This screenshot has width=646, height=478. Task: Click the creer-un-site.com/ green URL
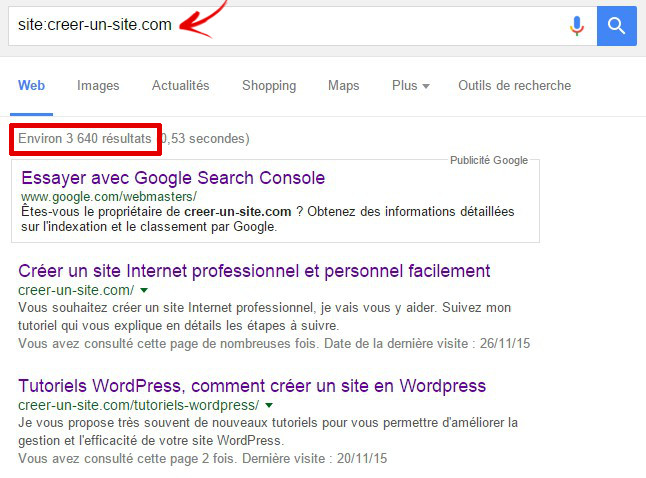click(76, 290)
